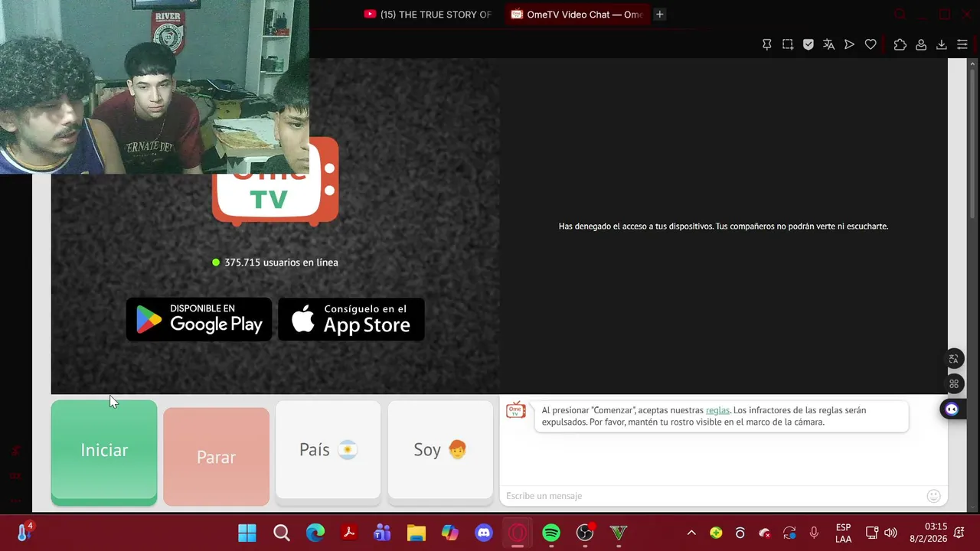Click the Parar button
Viewport: 980px width, 551px height.
click(x=216, y=457)
